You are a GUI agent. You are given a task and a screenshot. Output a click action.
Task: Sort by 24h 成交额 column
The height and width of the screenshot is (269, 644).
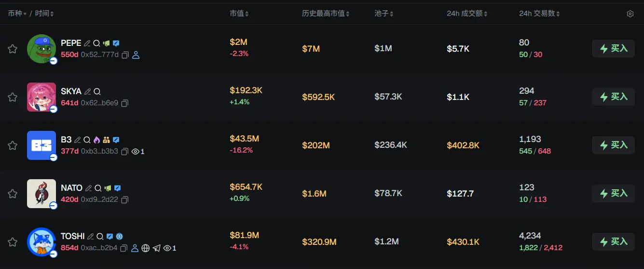click(x=466, y=14)
